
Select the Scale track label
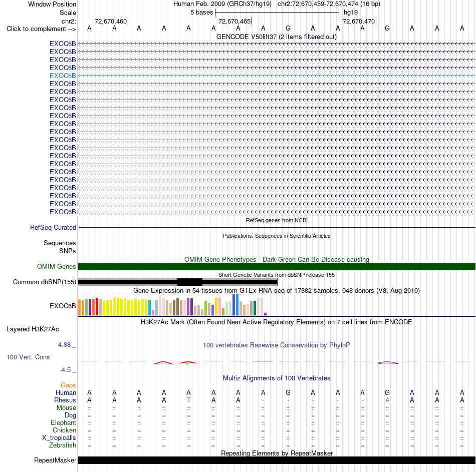point(68,13)
